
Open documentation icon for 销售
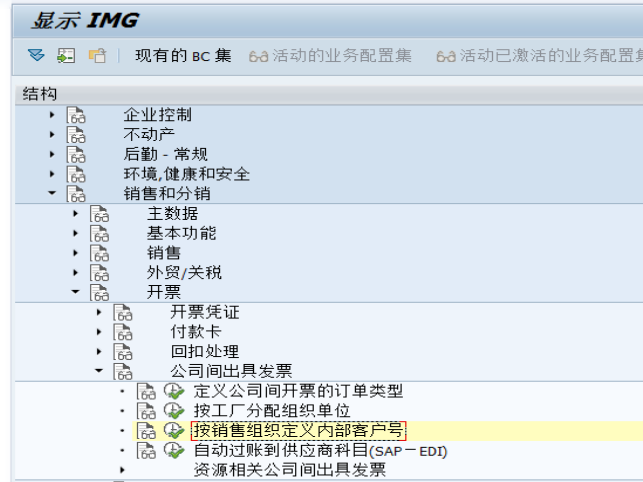(100, 253)
